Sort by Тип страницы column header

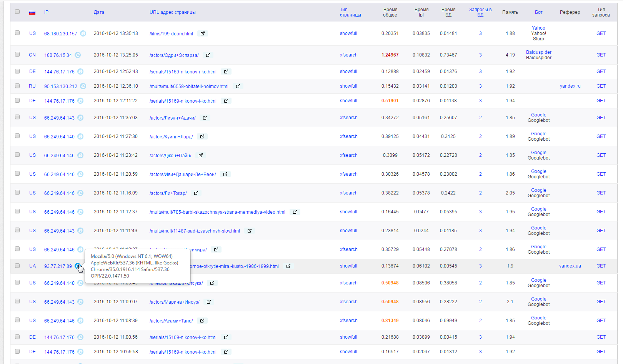point(350,12)
